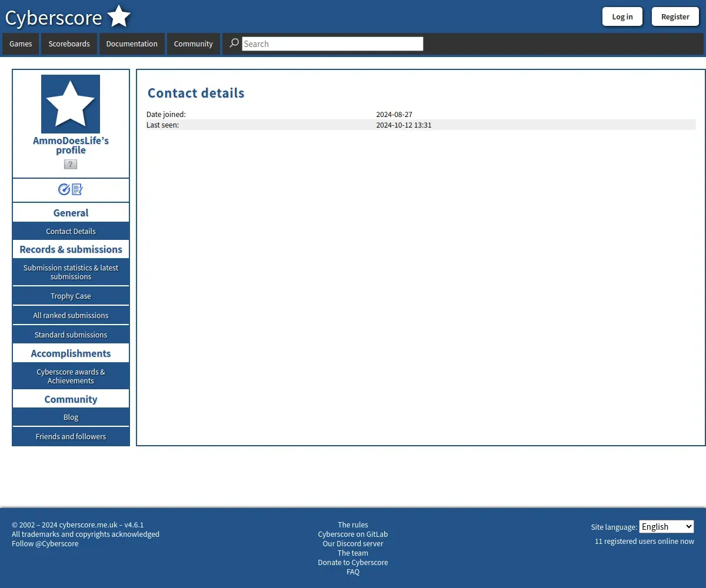This screenshot has height=588, width=706.
Task: Click the Cyberscore star logo in header
Action: (x=119, y=16)
